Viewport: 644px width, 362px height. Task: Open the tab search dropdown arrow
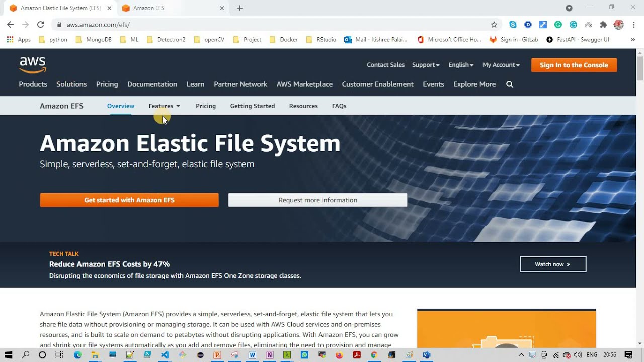tap(569, 8)
